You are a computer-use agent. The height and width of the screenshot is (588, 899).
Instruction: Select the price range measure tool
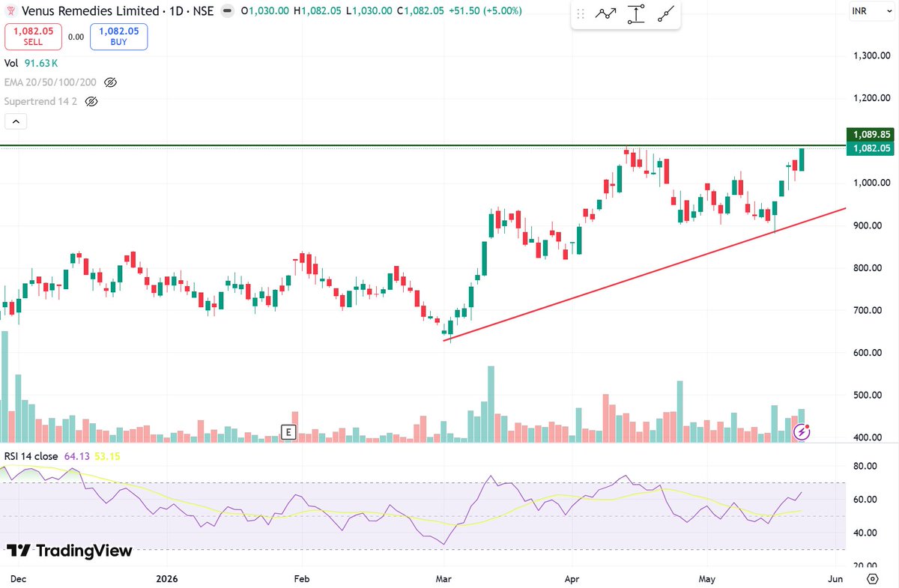point(636,14)
